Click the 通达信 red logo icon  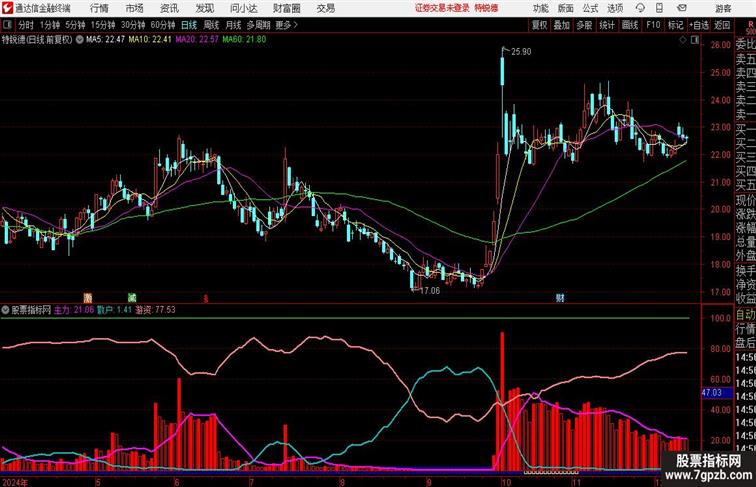[x=7, y=8]
